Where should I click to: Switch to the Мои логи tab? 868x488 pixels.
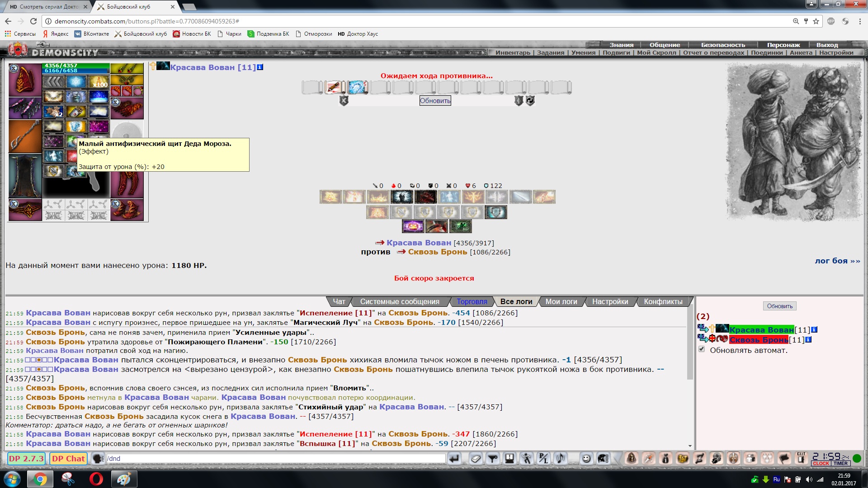coord(561,301)
